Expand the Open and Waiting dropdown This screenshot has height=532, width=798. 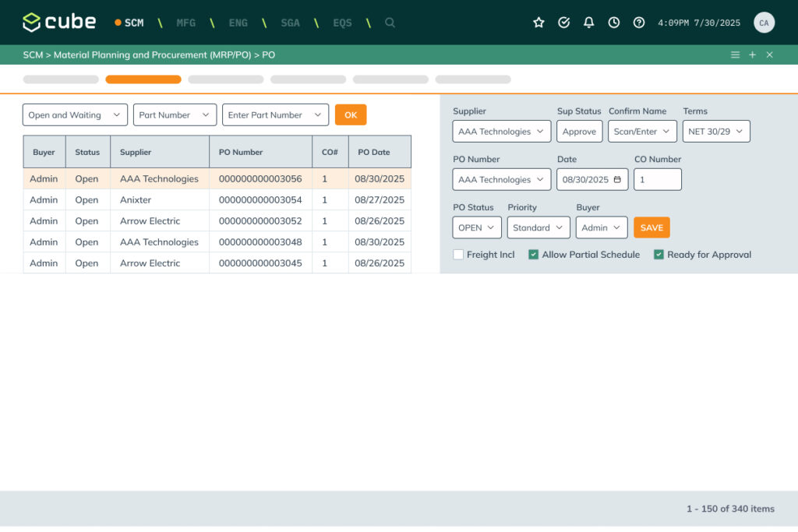pos(75,115)
